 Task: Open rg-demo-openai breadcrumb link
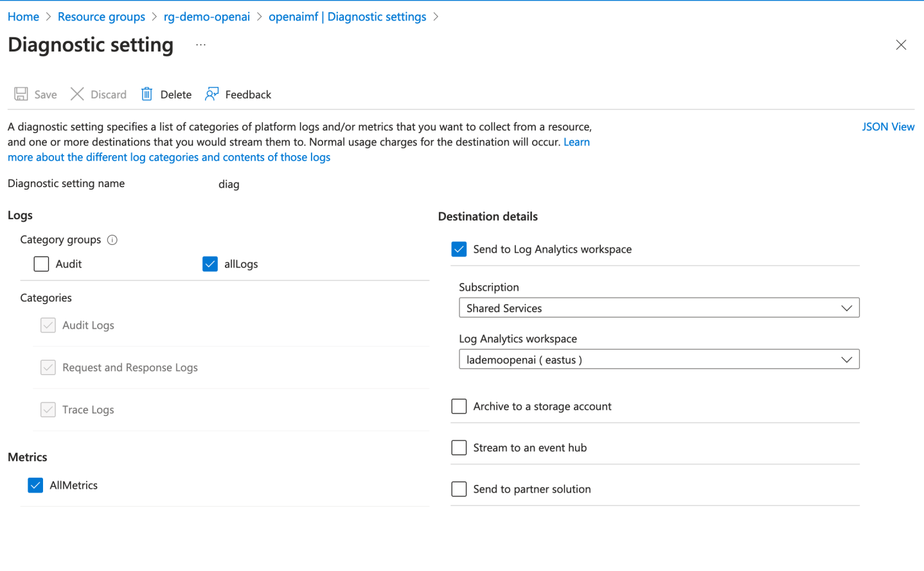click(x=207, y=17)
